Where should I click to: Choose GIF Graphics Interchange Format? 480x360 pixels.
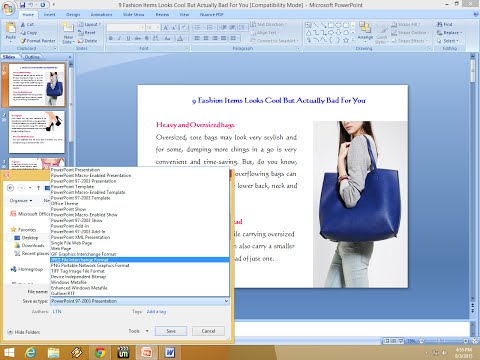point(140,254)
